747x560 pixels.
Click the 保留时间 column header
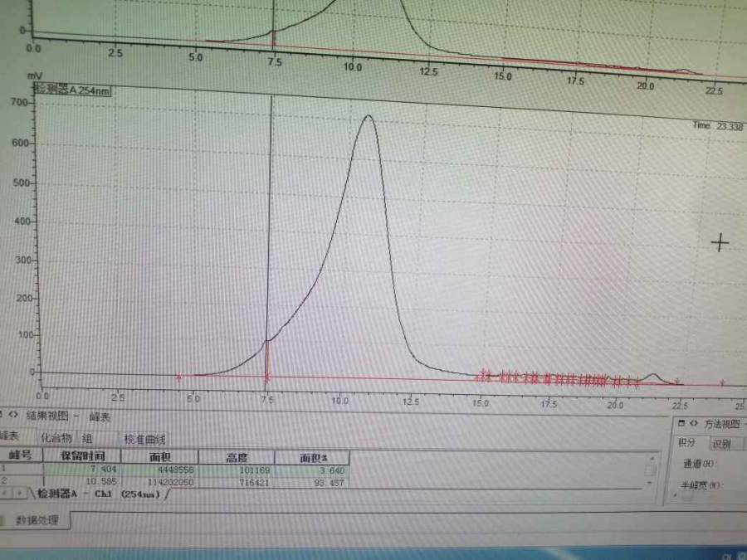82,455
